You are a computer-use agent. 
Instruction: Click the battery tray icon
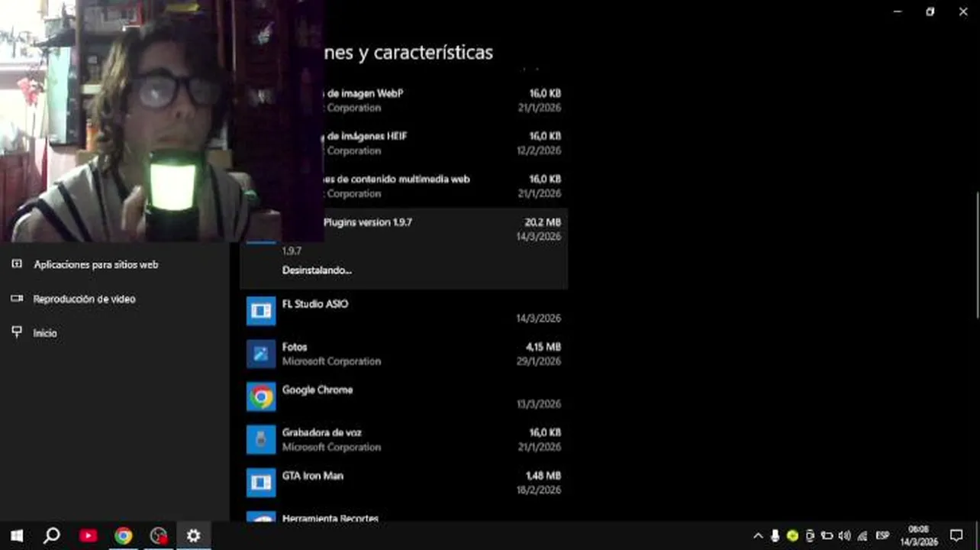click(827, 535)
